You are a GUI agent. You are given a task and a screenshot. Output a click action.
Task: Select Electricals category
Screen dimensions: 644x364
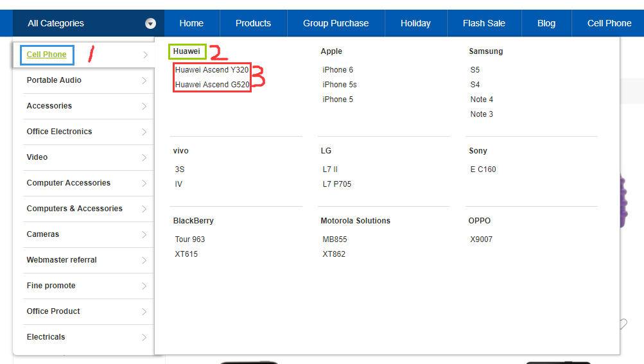[x=46, y=337]
